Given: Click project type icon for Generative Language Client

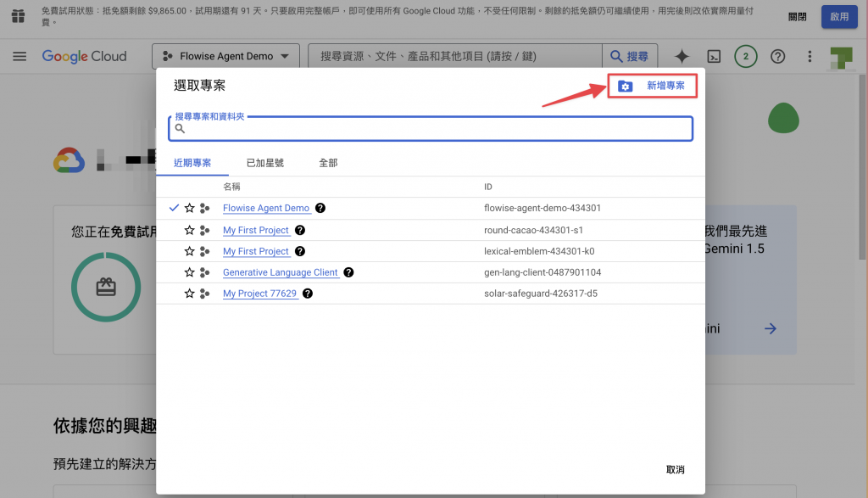Looking at the screenshot, I should coord(205,272).
